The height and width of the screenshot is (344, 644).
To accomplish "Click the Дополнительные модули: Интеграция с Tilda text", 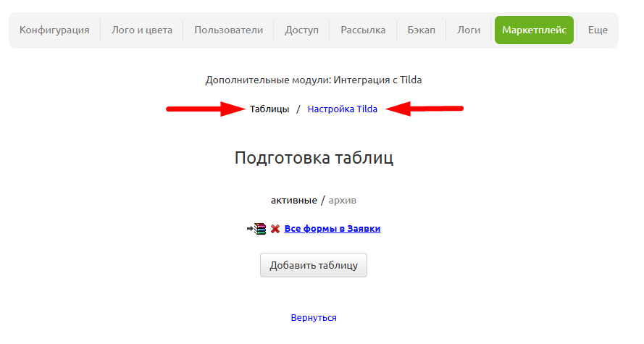I will [x=314, y=80].
